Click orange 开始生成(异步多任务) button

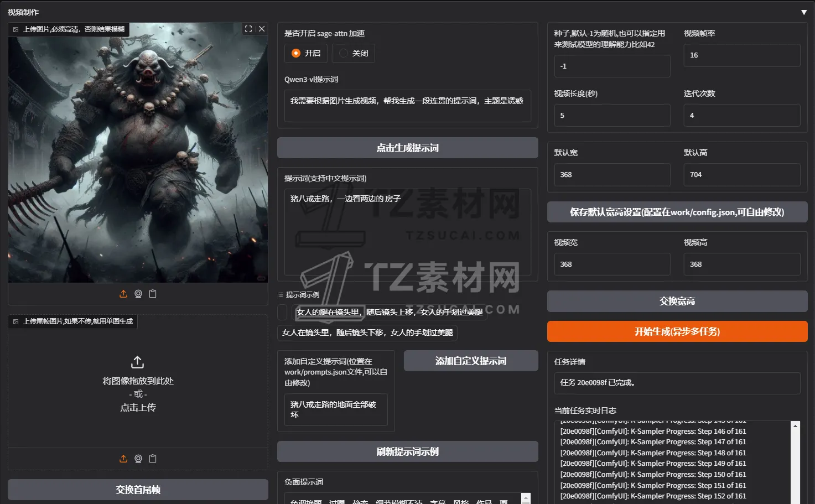(x=677, y=331)
